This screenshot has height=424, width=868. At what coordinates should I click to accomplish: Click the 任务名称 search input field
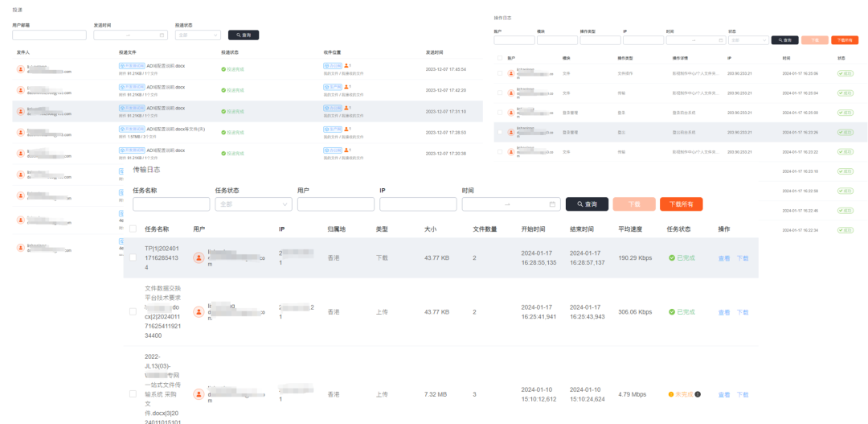171,204
